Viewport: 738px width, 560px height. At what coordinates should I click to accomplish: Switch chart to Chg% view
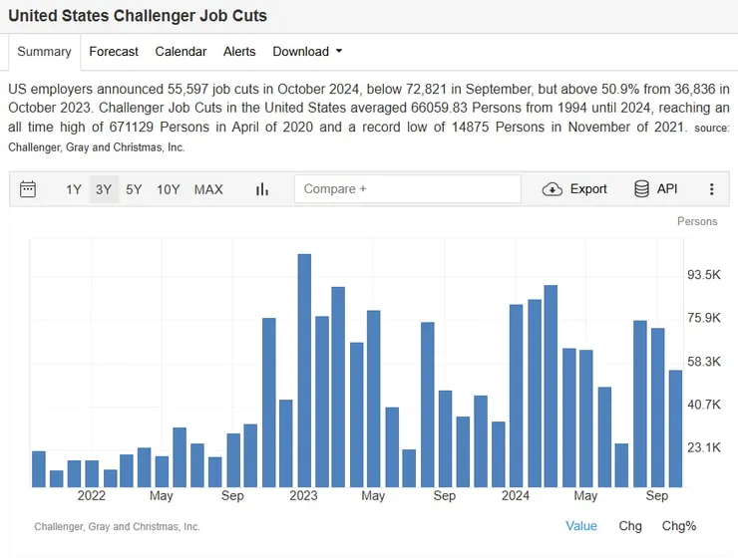(679, 526)
